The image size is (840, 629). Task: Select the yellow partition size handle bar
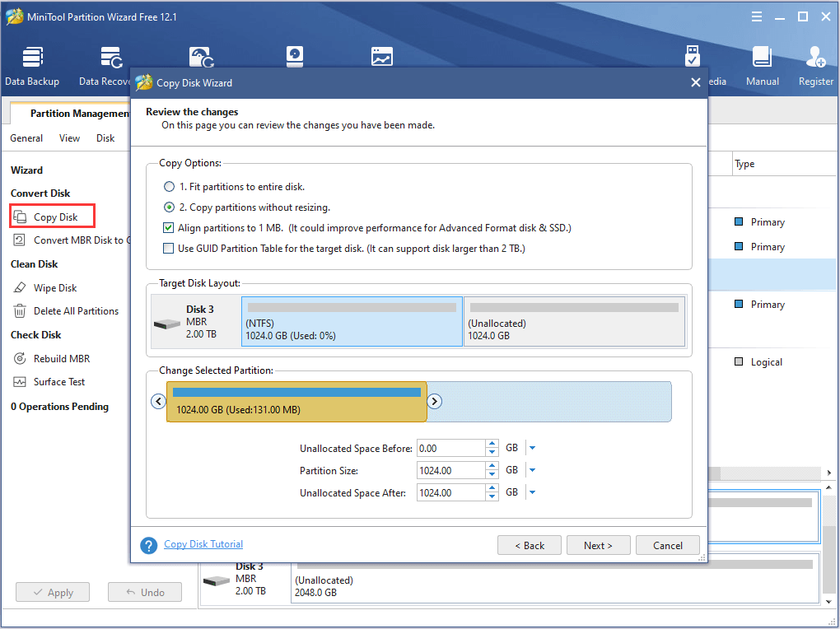click(296, 402)
